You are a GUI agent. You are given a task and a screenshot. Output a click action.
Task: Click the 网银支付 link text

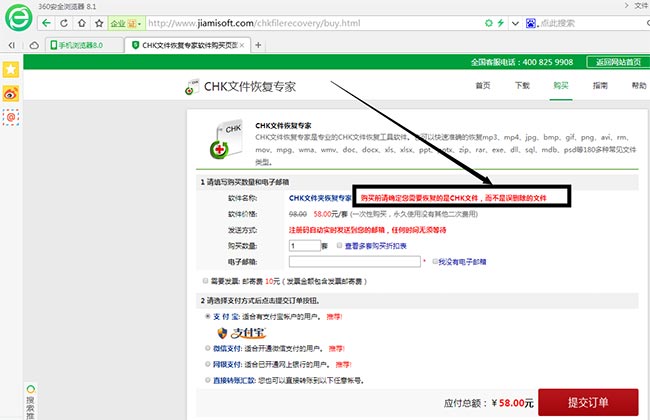point(227,364)
